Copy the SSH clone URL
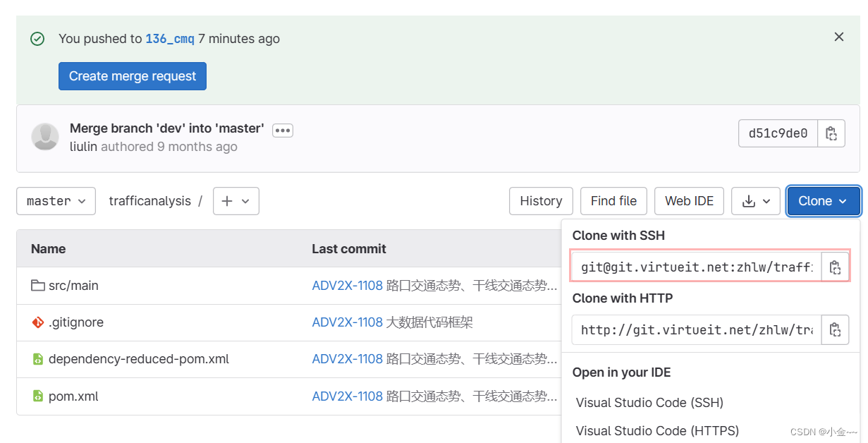This screenshot has height=443, width=868. click(x=836, y=267)
